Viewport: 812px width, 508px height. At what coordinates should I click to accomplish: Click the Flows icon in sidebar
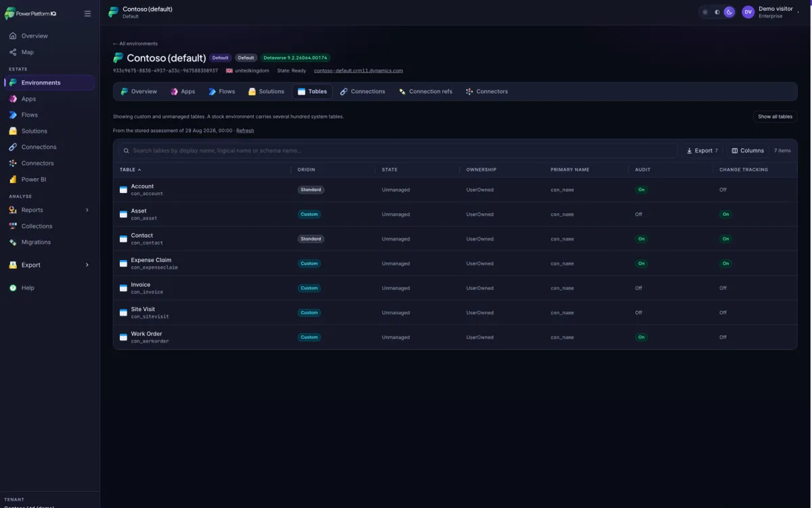click(x=13, y=115)
